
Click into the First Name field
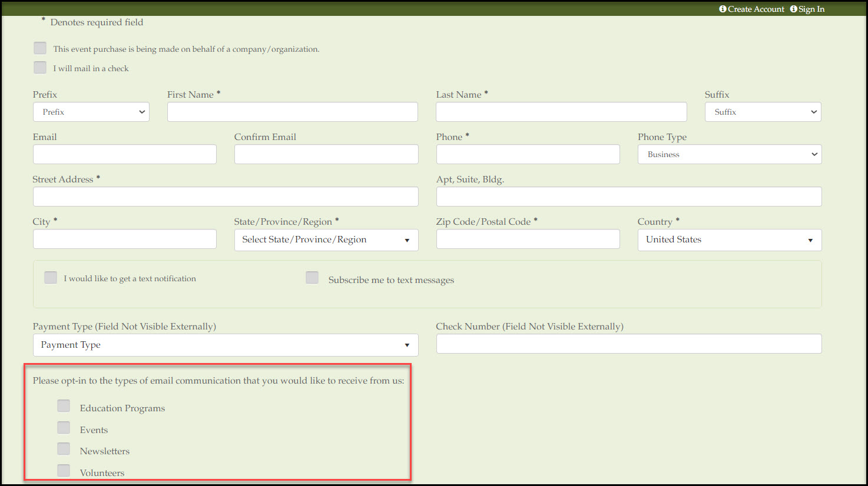tap(293, 112)
